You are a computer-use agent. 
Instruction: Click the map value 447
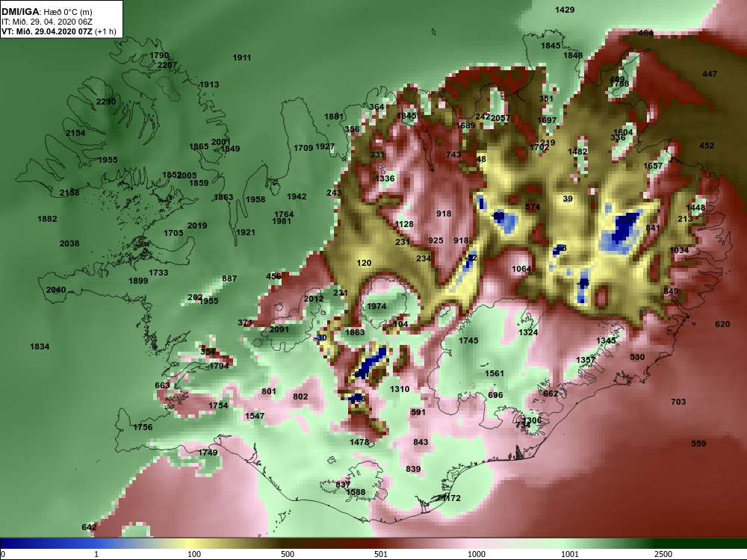click(710, 74)
